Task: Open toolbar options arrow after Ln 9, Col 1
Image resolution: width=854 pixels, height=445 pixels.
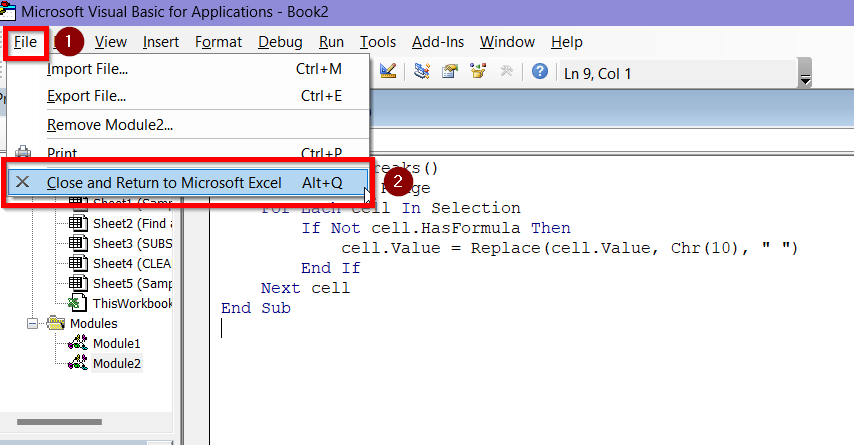Action: (804, 73)
